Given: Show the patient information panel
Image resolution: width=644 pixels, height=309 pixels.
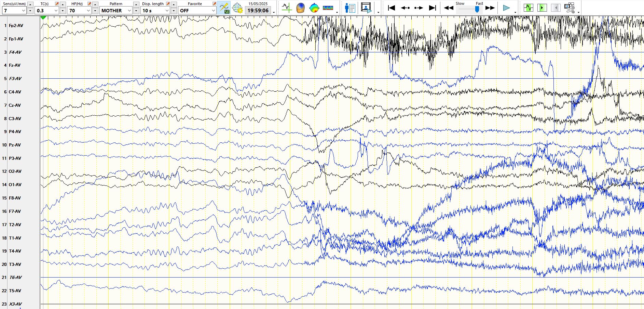Looking at the screenshot, I should point(350,8).
